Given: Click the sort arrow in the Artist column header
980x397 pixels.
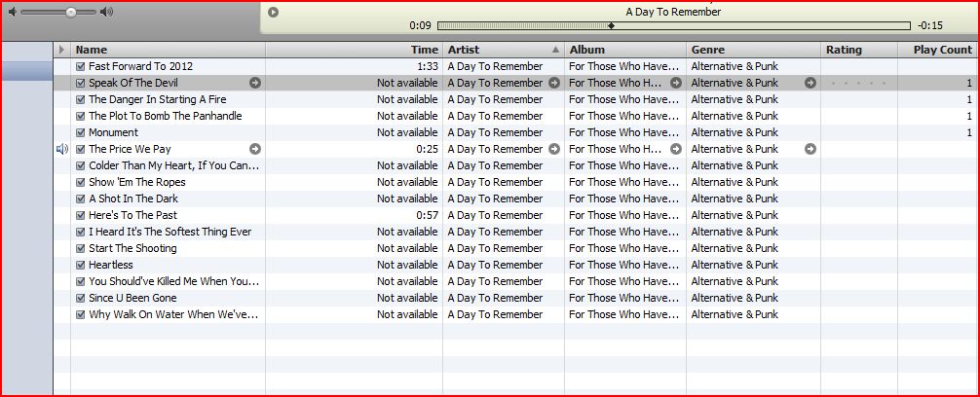Looking at the screenshot, I should coord(555,50).
